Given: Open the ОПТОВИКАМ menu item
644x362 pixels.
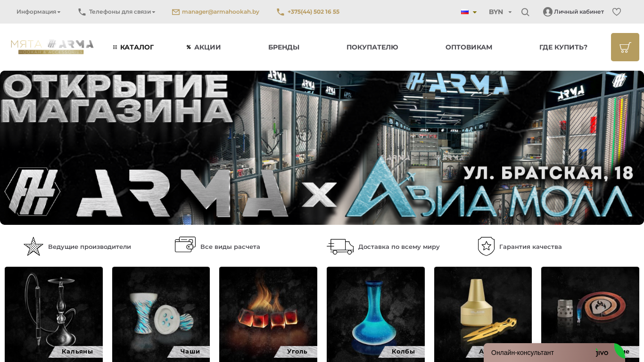Looking at the screenshot, I should 469,47.
